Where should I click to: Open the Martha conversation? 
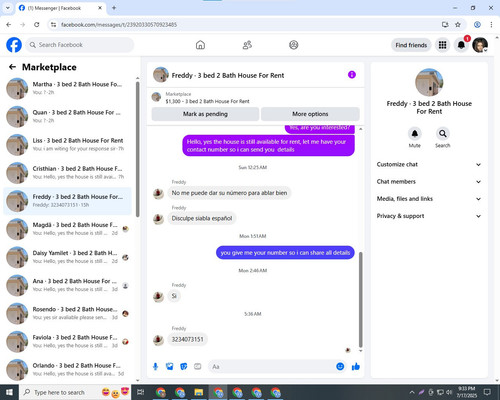click(x=68, y=88)
